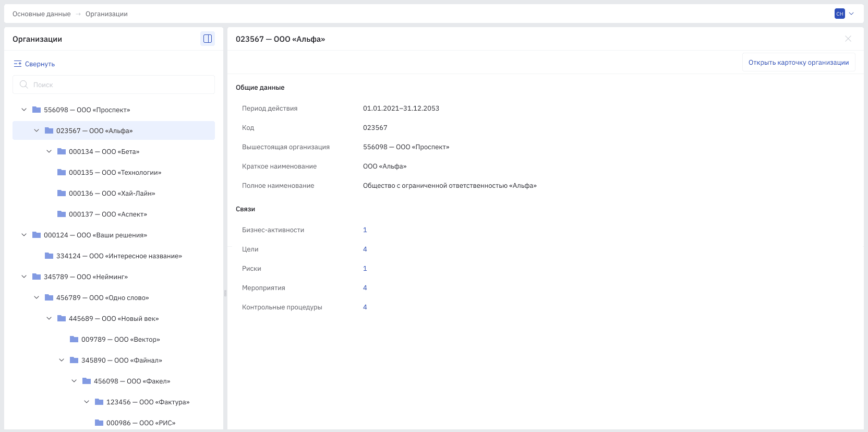Click «Открыть карточку организации» button
The height and width of the screenshot is (432, 868).
[x=799, y=62]
